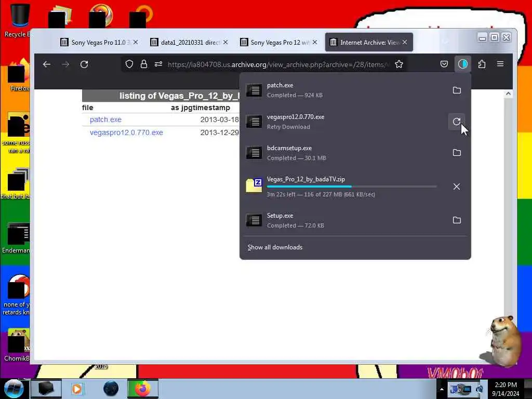Click the zip download progress bar
Viewport: 532px width, 399px height.
pos(352,187)
